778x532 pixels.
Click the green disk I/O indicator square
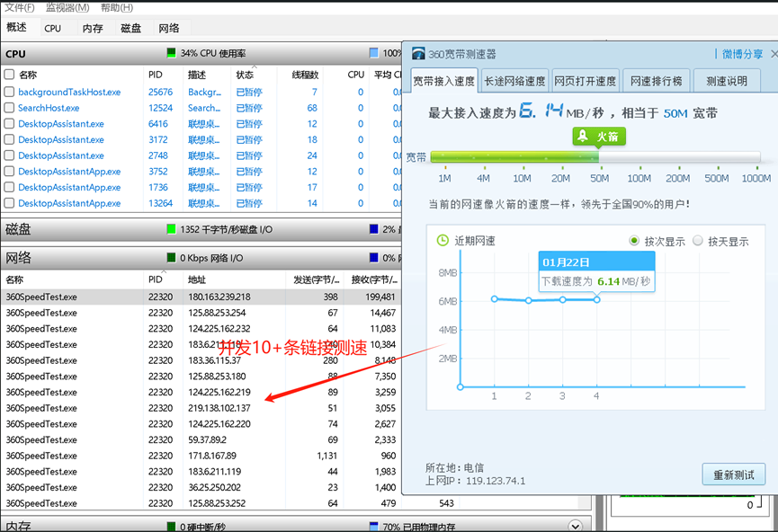click(171, 229)
